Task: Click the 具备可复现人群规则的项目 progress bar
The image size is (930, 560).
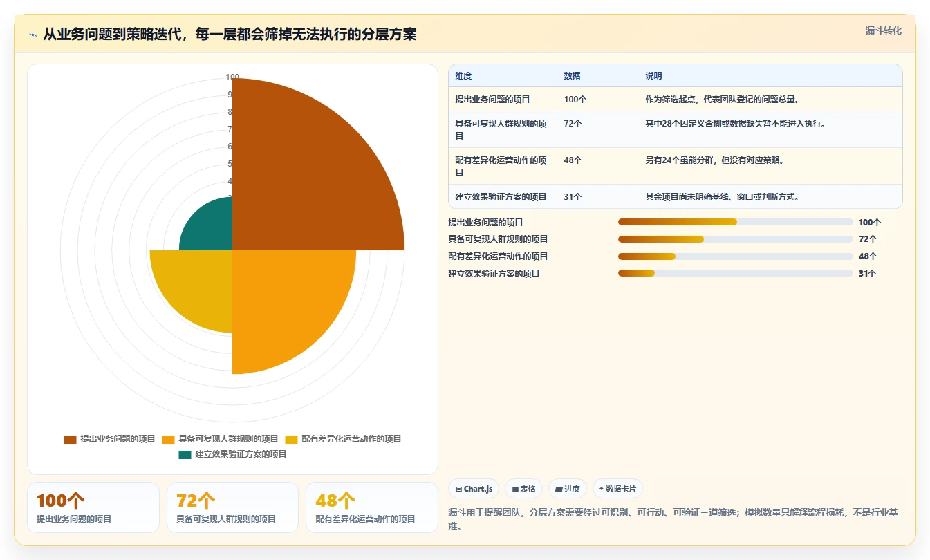Action: pyautogui.click(x=736, y=239)
